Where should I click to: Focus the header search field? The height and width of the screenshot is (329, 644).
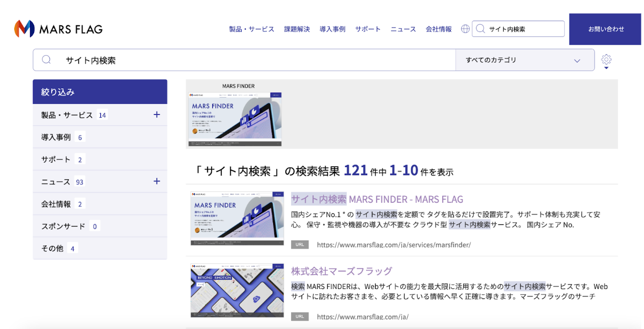click(x=518, y=29)
